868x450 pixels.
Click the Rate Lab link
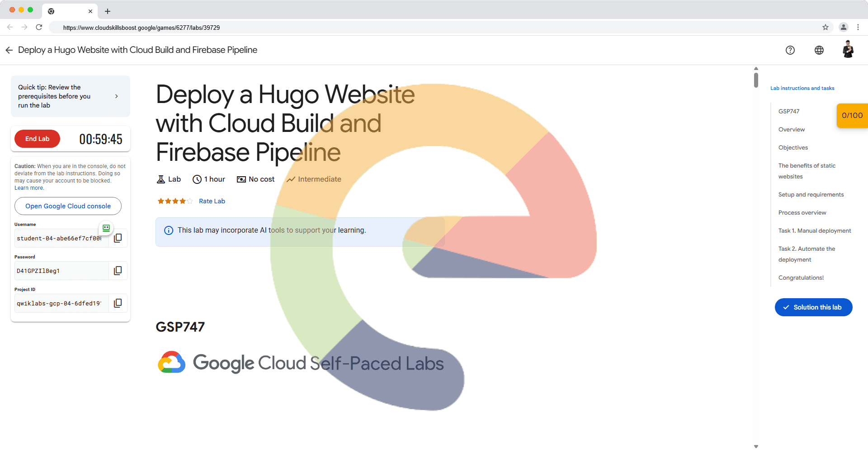(212, 201)
